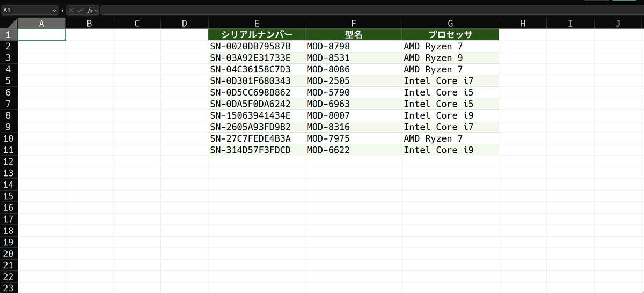Select Intel Core i9 in MOD-6622 row

click(x=450, y=150)
